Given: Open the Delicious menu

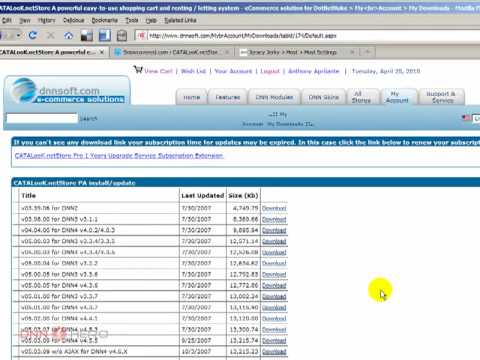Looking at the screenshot, I should (x=74, y=20).
